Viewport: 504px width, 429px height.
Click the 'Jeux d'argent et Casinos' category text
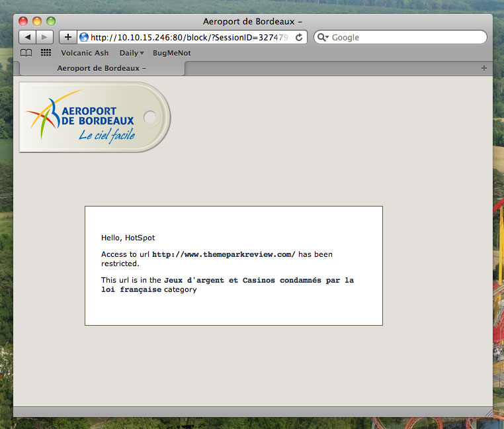tap(228, 285)
